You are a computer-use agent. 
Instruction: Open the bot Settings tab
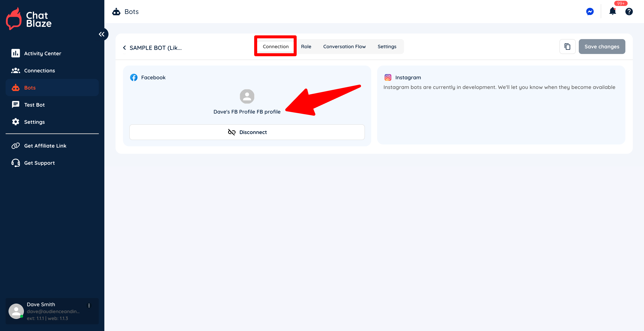pyautogui.click(x=387, y=47)
